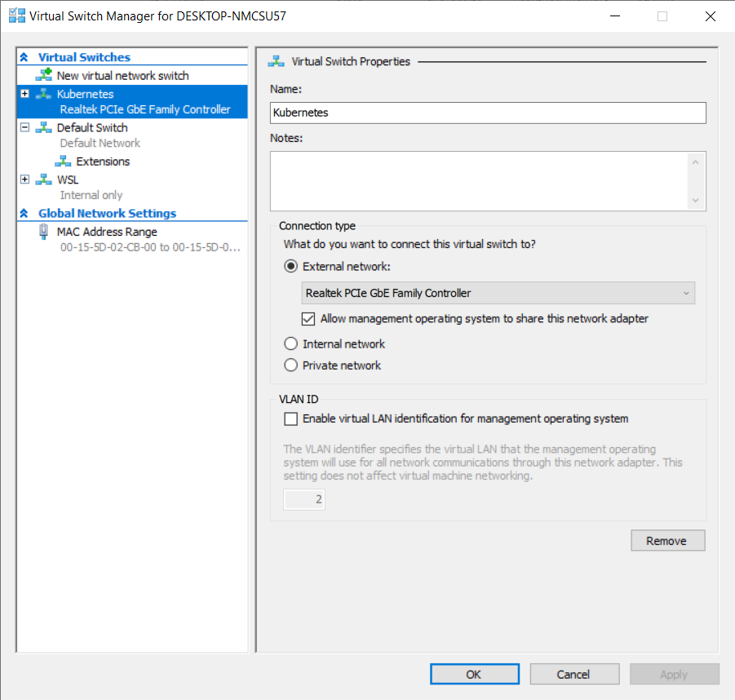Image resolution: width=735 pixels, height=700 pixels.
Task: Click the Extensions icon under Default Switch
Action: pyautogui.click(x=63, y=162)
